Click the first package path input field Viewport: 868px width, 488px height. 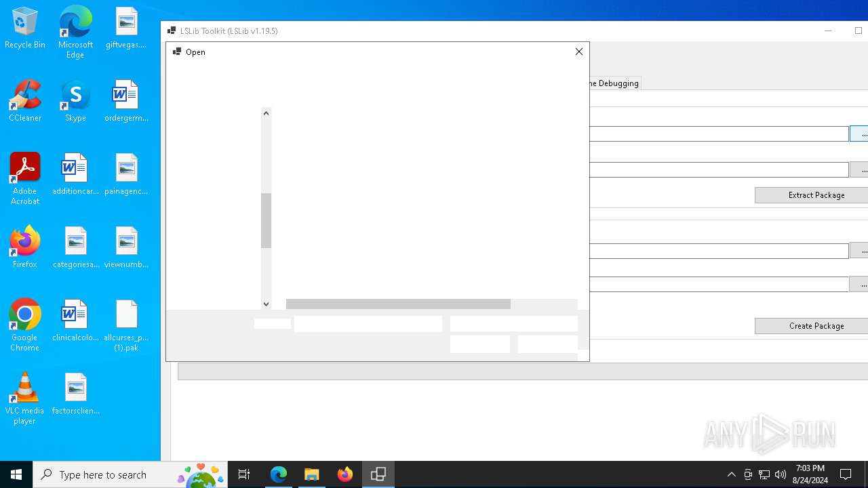(719, 134)
